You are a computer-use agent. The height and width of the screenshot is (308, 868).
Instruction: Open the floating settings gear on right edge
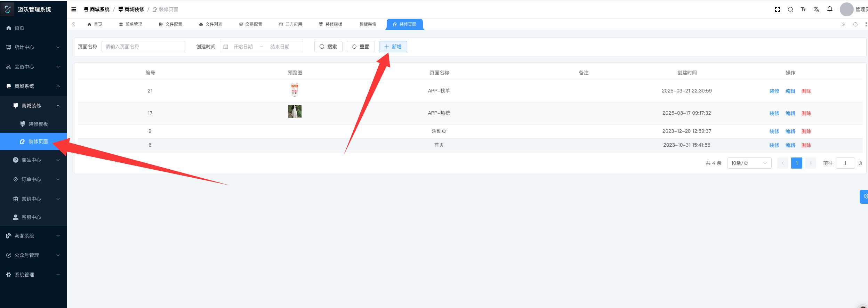(x=864, y=196)
